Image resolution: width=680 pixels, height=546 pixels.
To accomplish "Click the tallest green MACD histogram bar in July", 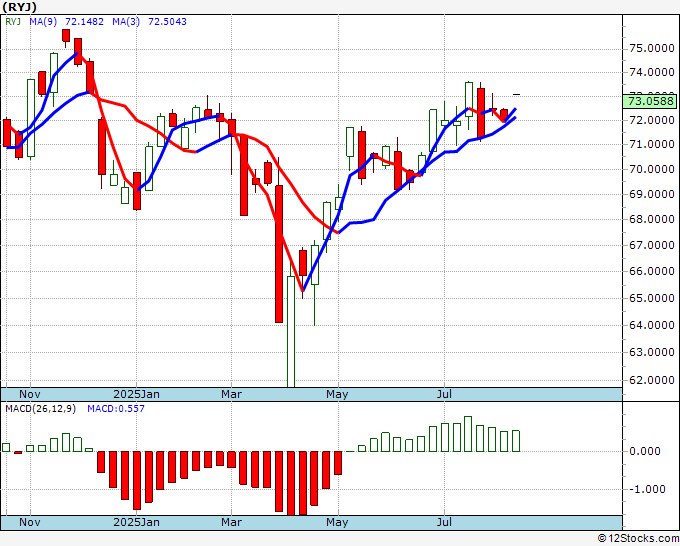I will pos(468,434).
